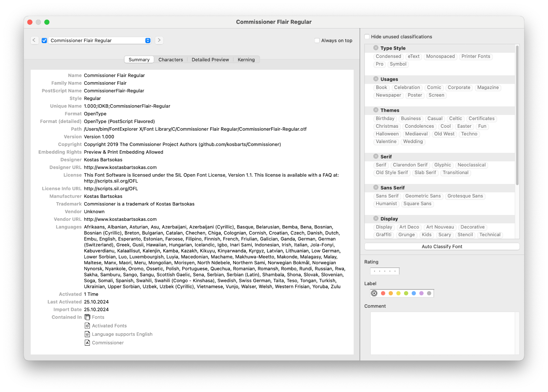This screenshot has width=548, height=392.
Task: Toggle the Monospaced classification tag
Action: (x=440, y=57)
